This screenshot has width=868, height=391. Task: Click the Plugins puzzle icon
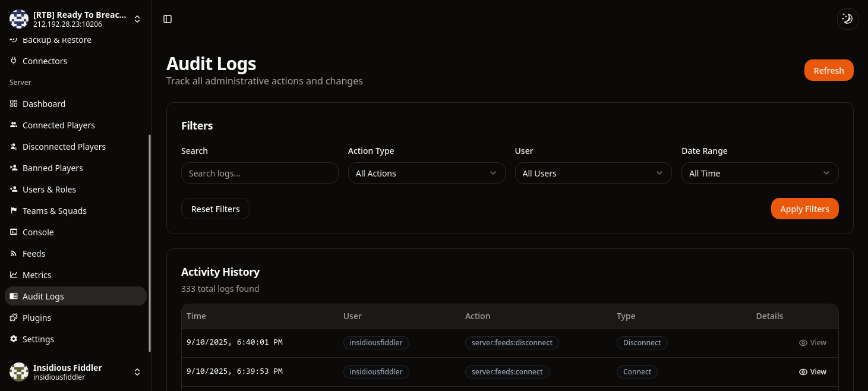[x=13, y=317]
